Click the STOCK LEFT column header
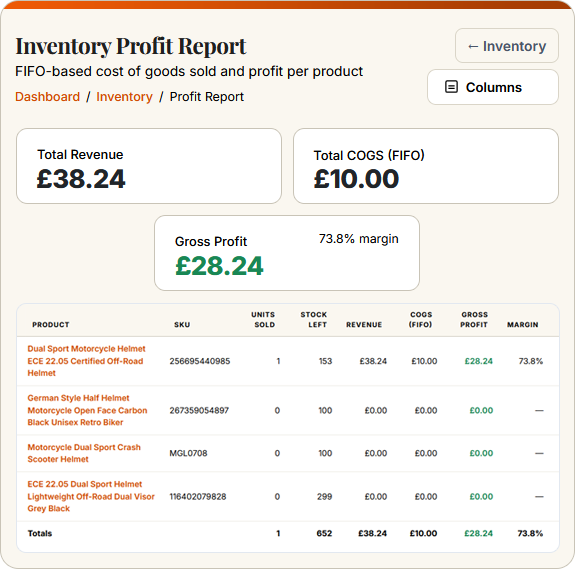 coord(314,320)
